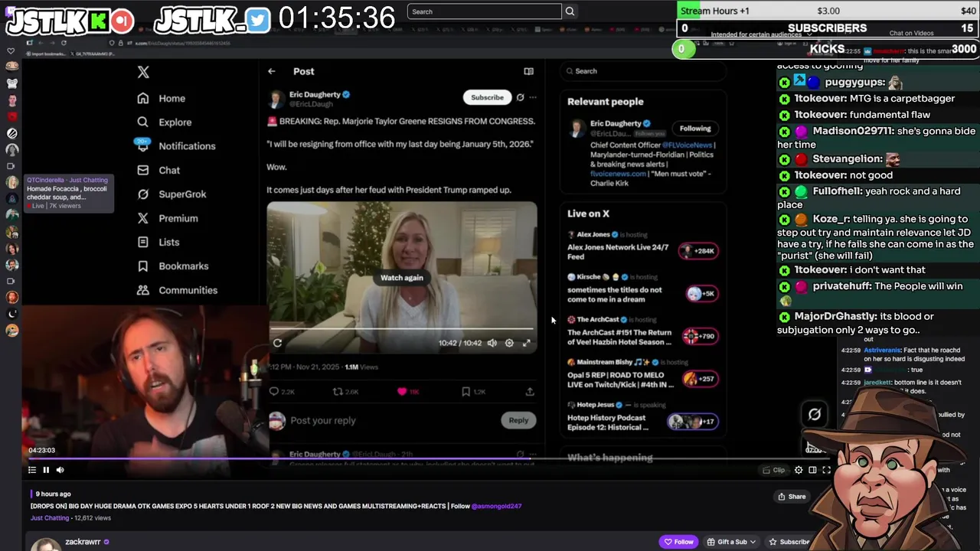Click the X video progress bar

(402, 329)
